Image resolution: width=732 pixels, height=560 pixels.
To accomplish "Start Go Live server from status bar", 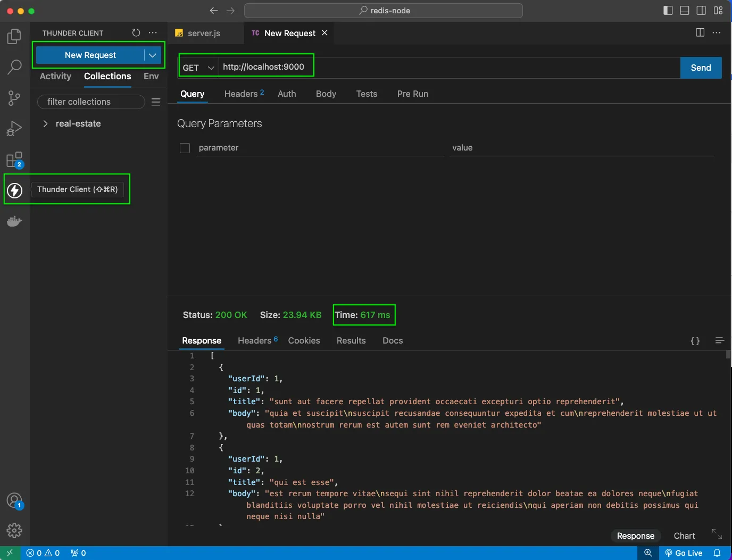I will 684,553.
